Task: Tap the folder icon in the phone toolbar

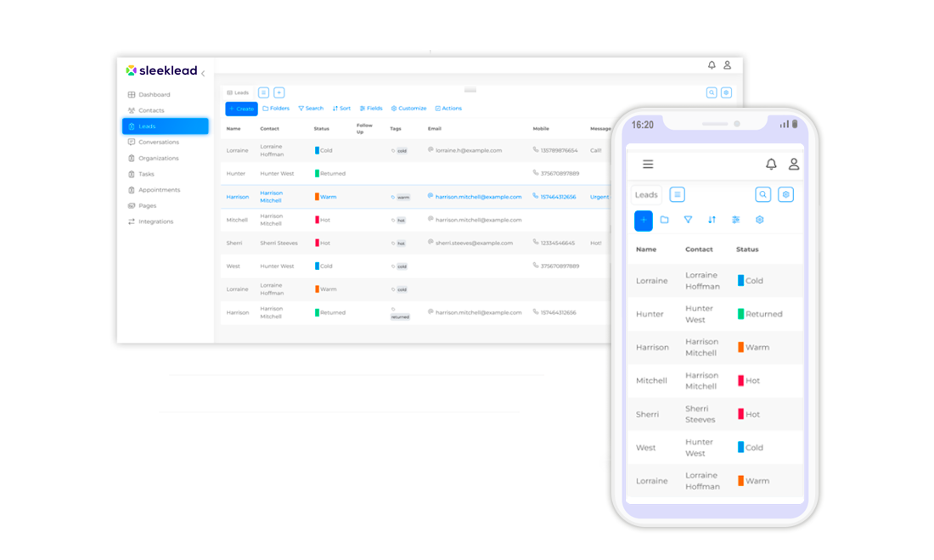Action: click(665, 220)
